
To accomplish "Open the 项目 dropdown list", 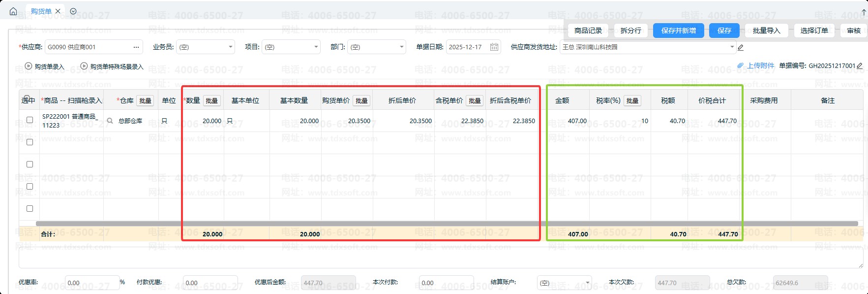I will coord(316,47).
